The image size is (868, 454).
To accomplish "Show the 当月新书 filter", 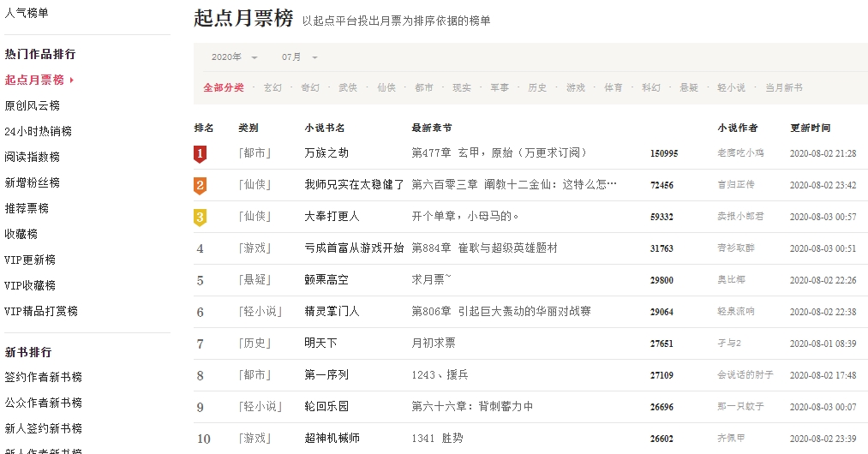I will click(x=783, y=87).
